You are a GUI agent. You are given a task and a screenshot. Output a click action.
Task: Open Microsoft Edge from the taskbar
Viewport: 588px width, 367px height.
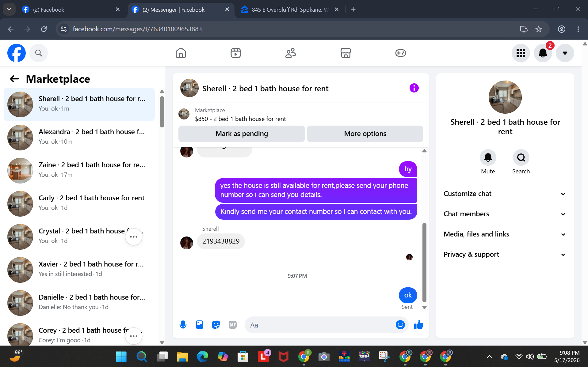click(x=202, y=357)
